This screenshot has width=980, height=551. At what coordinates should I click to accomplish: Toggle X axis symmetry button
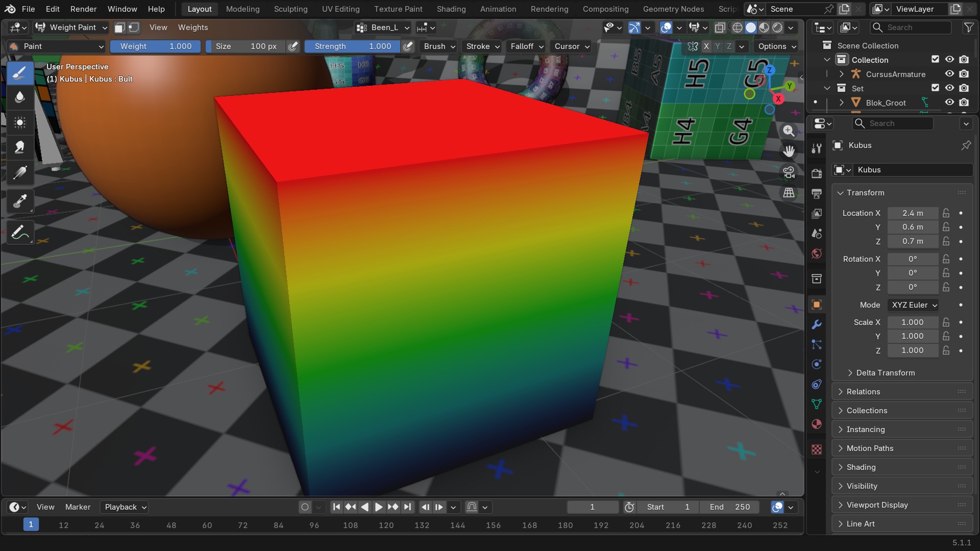706,46
